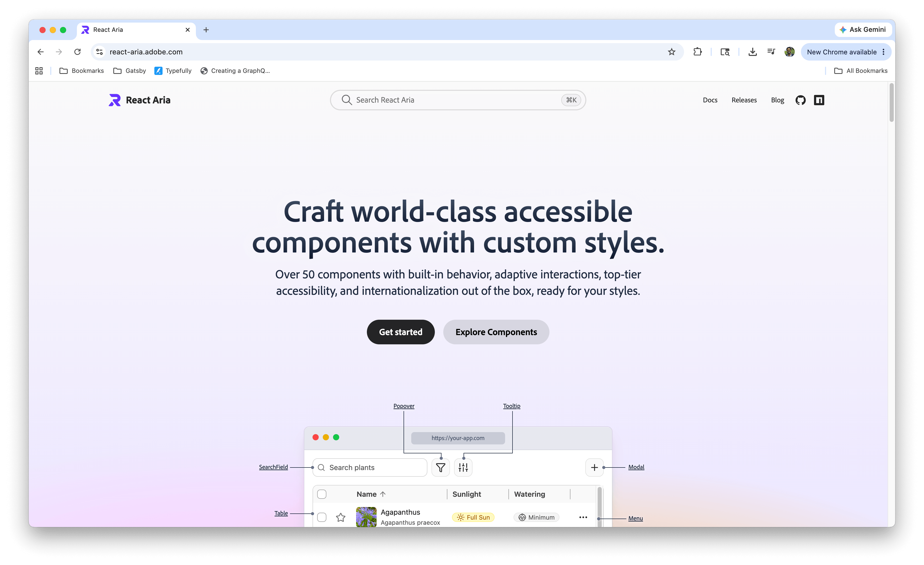
Task: Click the Full Sun tag
Action: [x=473, y=517]
